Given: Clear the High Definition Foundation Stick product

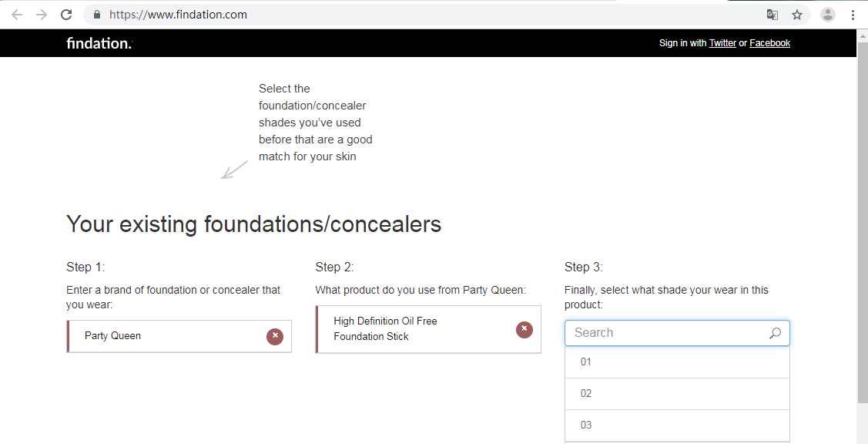Looking at the screenshot, I should pos(524,330).
